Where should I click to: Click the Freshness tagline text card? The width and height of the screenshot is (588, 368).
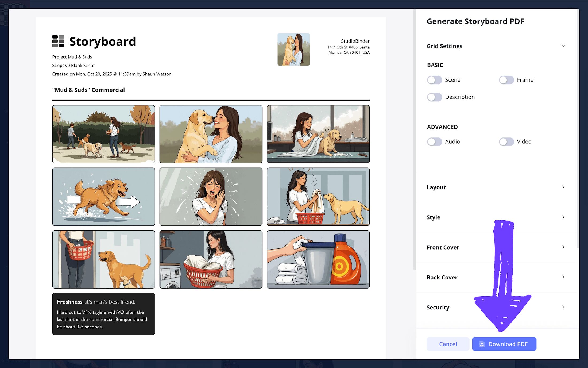click(x=104, y=314)
